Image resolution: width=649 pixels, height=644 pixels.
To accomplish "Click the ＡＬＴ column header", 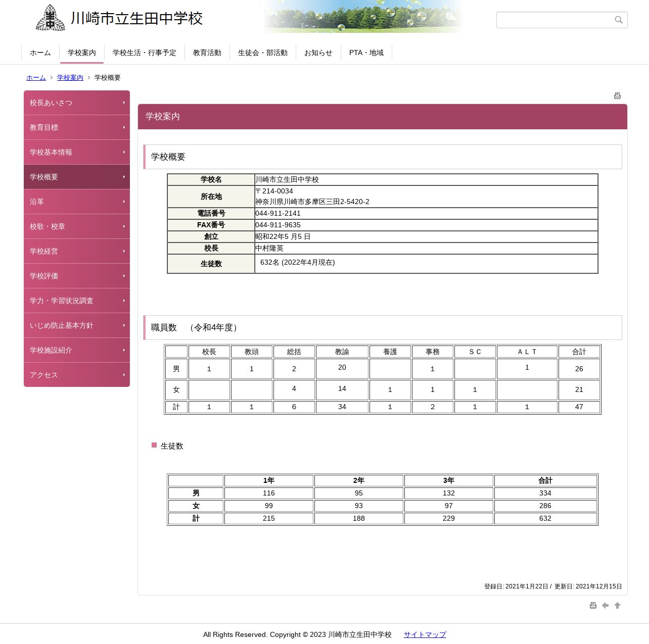I will pyautogui.click(x=527, y=352).
